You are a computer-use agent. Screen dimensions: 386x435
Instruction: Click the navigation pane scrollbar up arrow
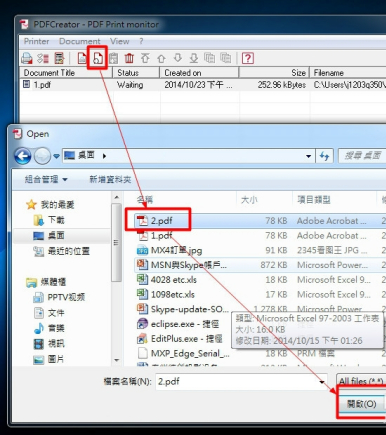pos(116,198)
